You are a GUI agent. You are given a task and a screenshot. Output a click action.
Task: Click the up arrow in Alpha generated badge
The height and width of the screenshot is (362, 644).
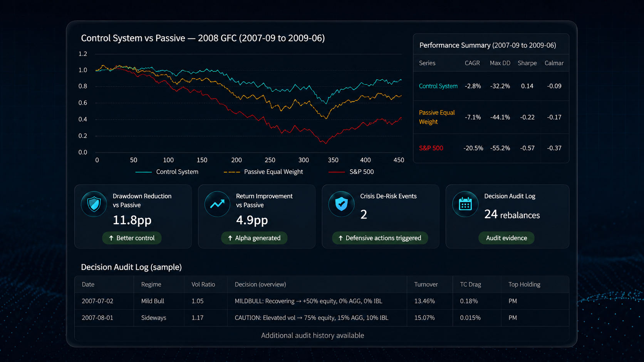point(230,238)
